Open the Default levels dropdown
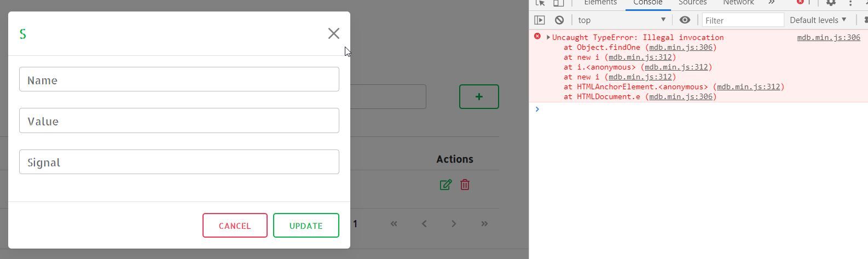Viewport: 868px width, 259px height. pyautogui.click(x=818, y=20)
